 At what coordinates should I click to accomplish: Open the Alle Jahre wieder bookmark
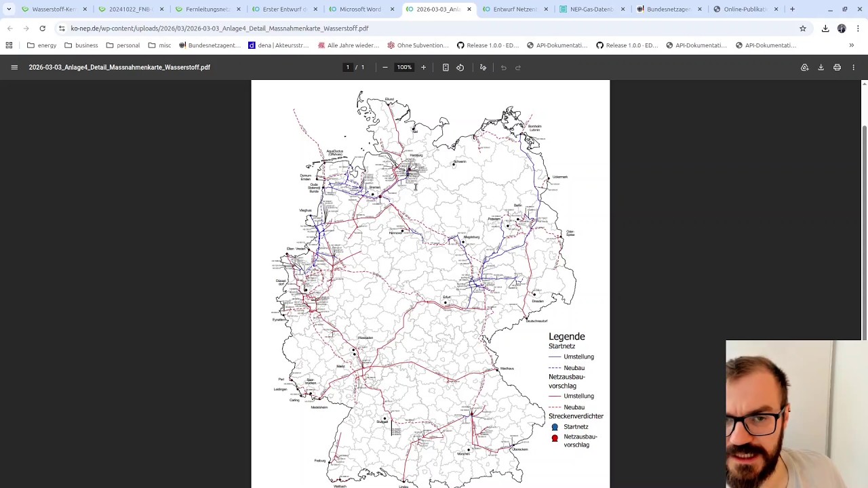click(348, 45)
